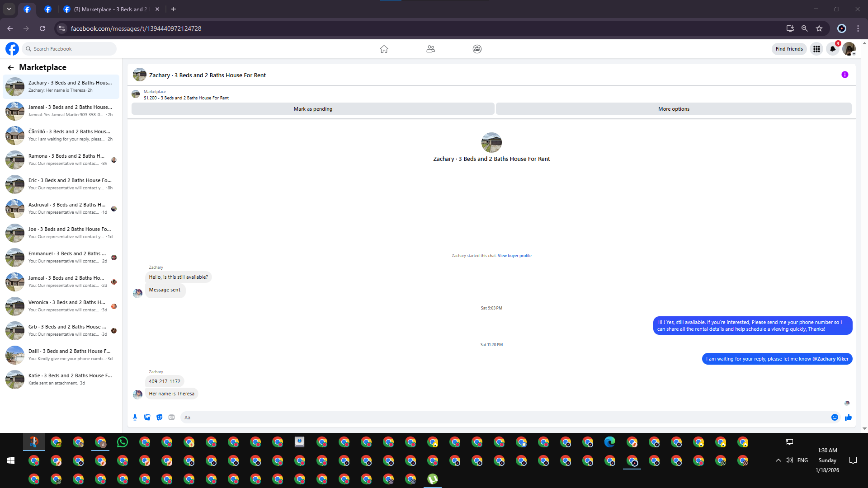Open the emoji picker in composer
Image resolution: width=868 pixels, height=488 pixels.
pyautogui.click(x=835, y=417)
